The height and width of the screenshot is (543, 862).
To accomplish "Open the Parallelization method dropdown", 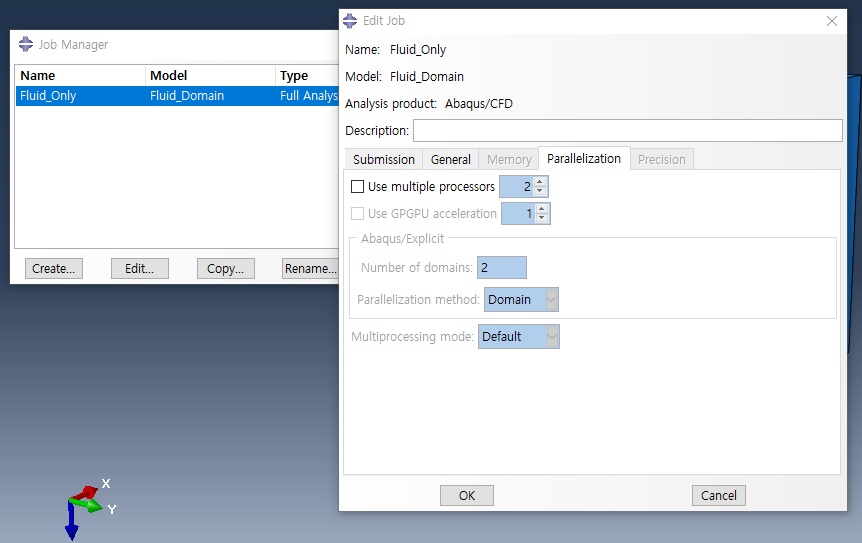I will (x=521, y=300).
